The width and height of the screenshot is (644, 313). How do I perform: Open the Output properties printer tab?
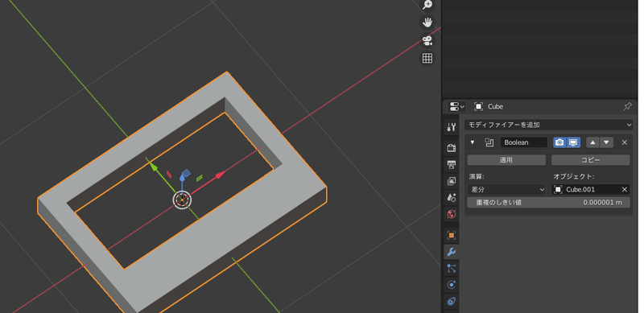(452, 165)
